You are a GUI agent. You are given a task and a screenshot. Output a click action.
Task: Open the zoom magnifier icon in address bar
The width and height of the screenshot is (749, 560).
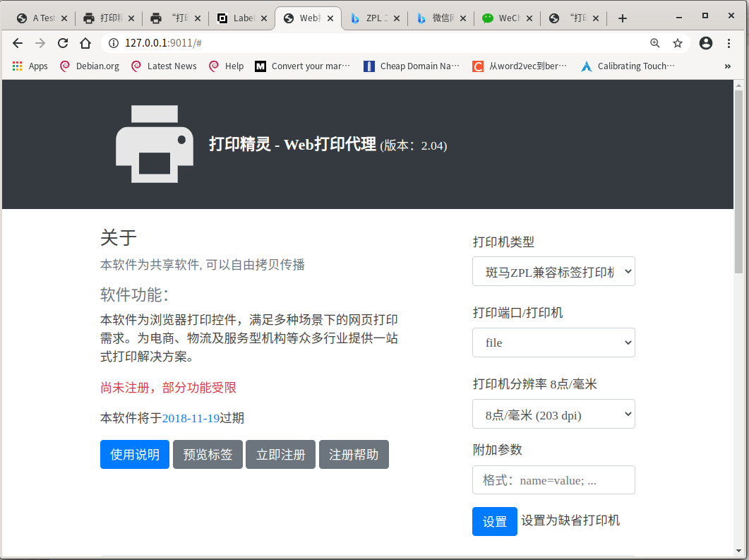655,43
